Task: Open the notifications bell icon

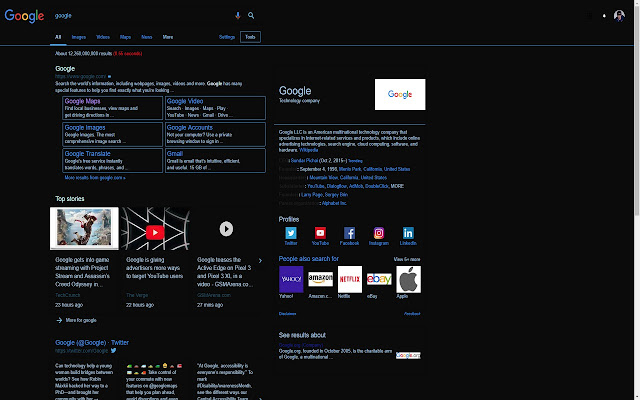Action: click(604, 16)
